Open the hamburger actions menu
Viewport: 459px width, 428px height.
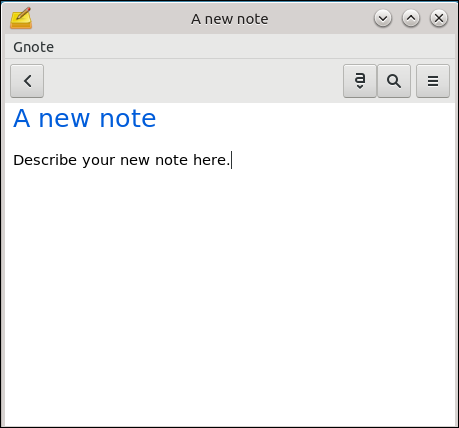coord(433,81)
